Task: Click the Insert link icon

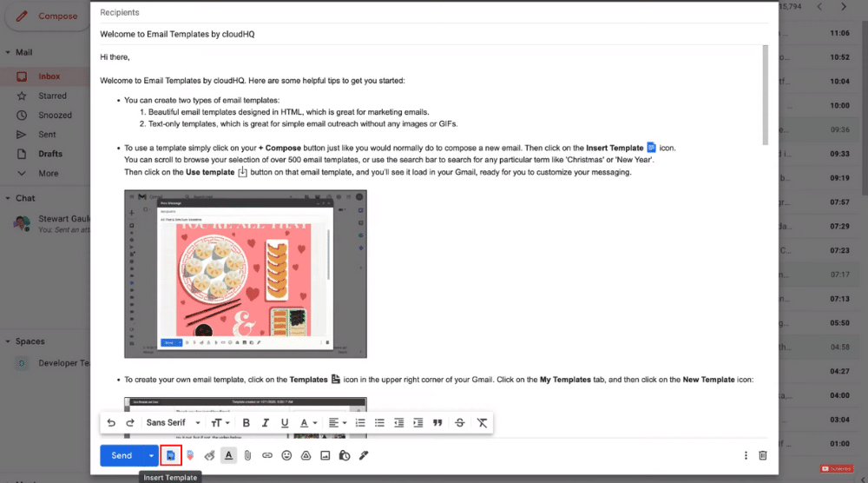Action: pyautogui.click(x=267, y=455)
